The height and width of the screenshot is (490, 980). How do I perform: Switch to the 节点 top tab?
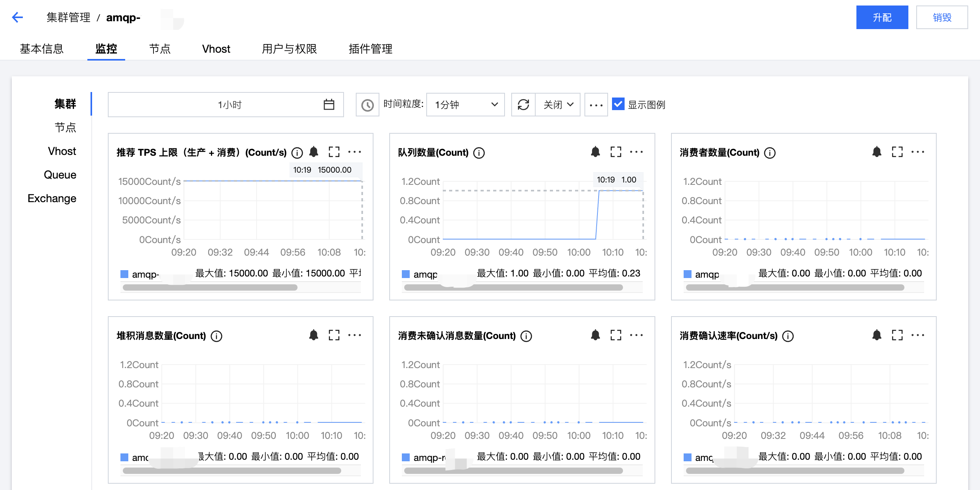[160, 49]
